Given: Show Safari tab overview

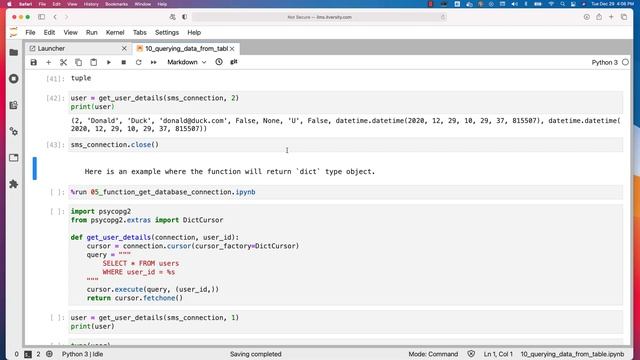Looking at the screenshot, I should pos(624,17).
